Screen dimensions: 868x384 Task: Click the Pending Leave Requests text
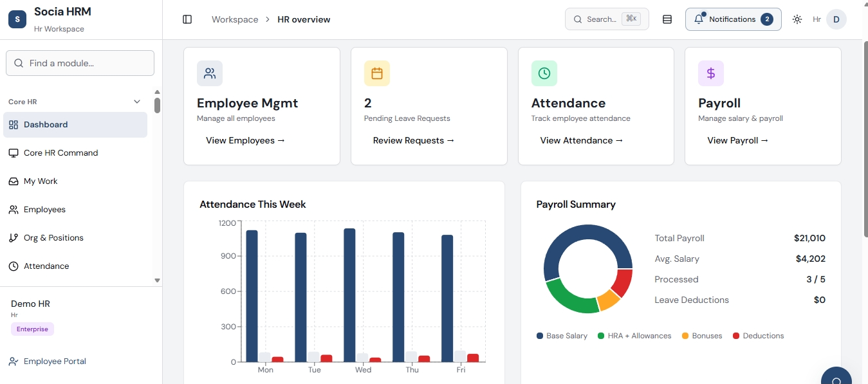pos(407,118)
